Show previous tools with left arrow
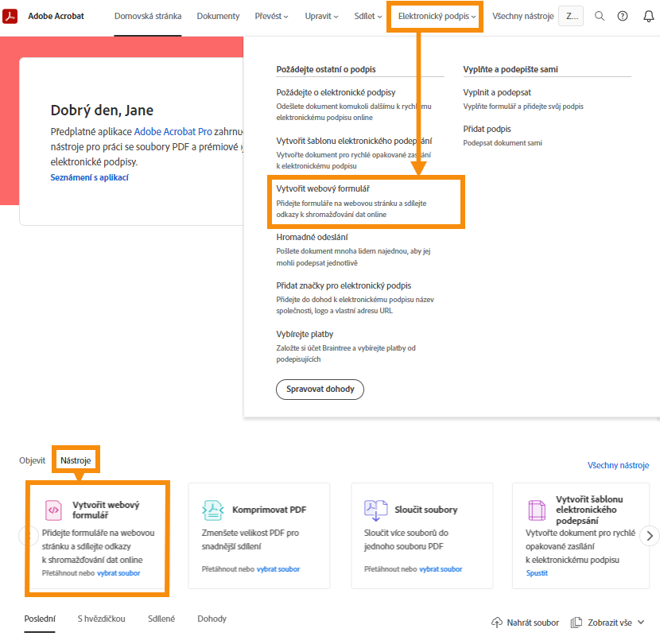 29,536
